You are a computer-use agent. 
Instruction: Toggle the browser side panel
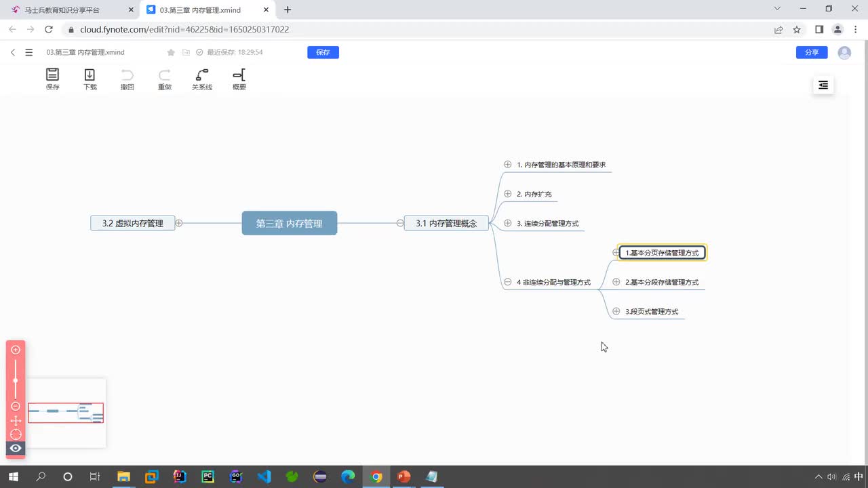(819, 30)
